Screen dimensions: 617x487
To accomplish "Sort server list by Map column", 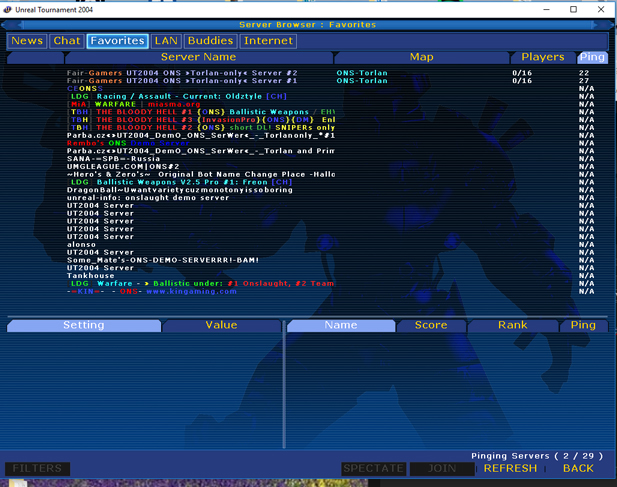I will (421, 57).
